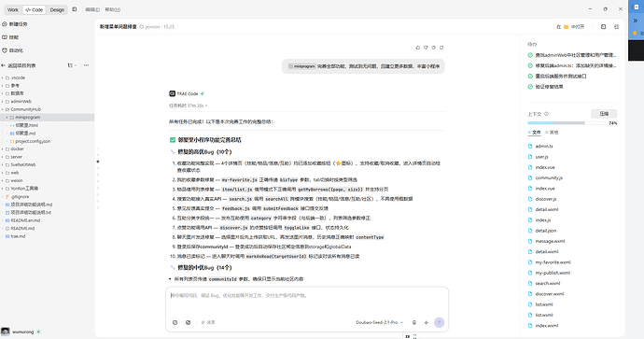Viewport: 644px width, 339px height.
Task: Click the regenerate response icon
Action: click(441, 48)
